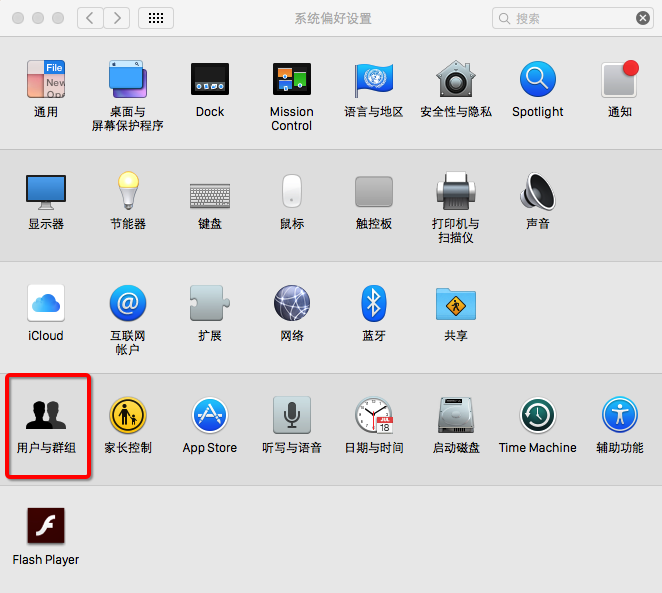This screenshot has width=662, height=593.
Task: Click the forward navigation arrow
Action: (x=117, y=18)
